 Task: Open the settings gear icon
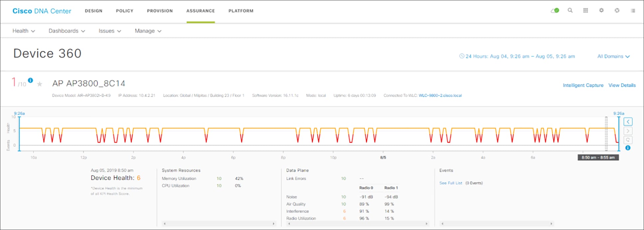(x=601, y=10)
